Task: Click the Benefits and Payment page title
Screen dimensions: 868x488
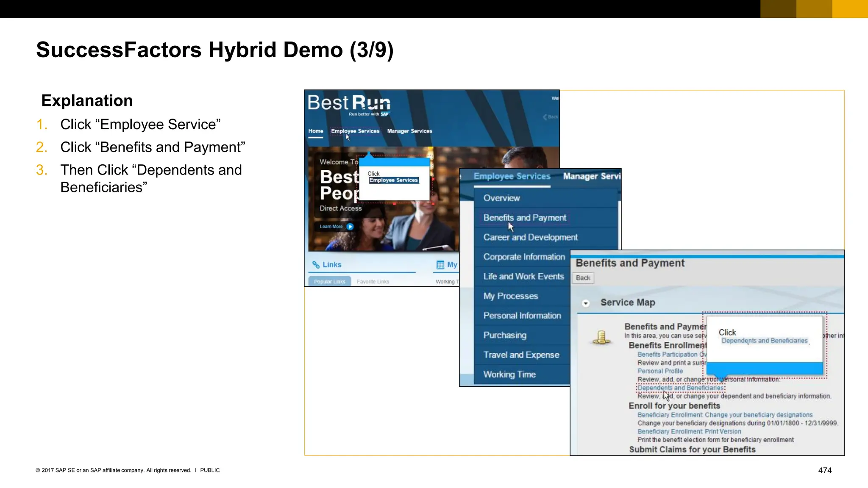Action: pyautogui.click(x=630, y=263)
